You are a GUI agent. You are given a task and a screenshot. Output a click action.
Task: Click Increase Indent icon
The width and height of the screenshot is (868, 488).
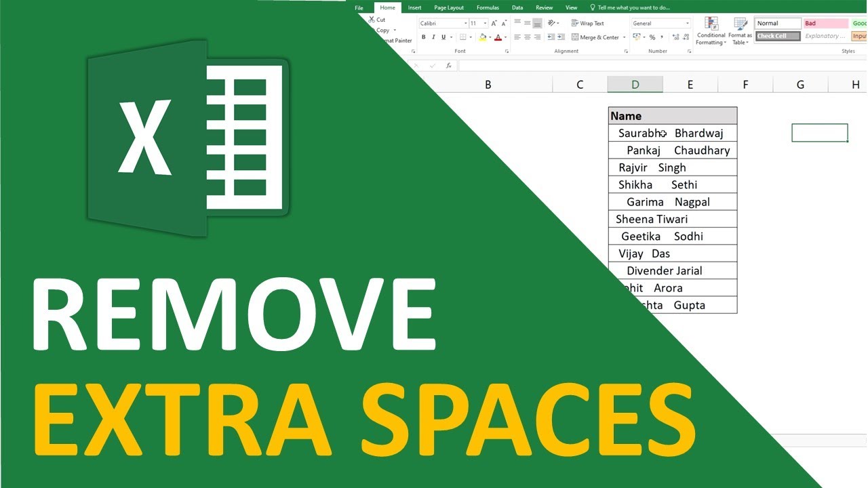tap(561, 37)
